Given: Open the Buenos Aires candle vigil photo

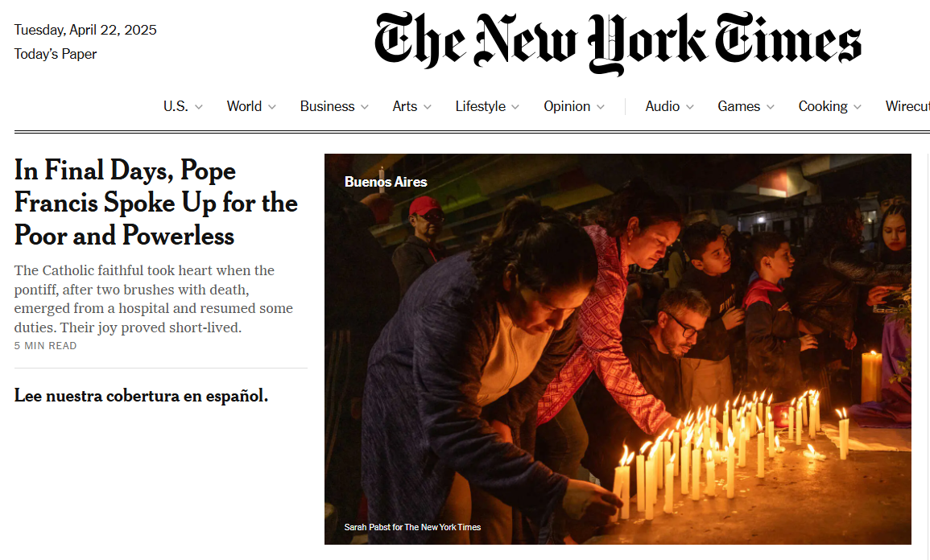Looking at the screenshot, I should (x=618, y=349).
